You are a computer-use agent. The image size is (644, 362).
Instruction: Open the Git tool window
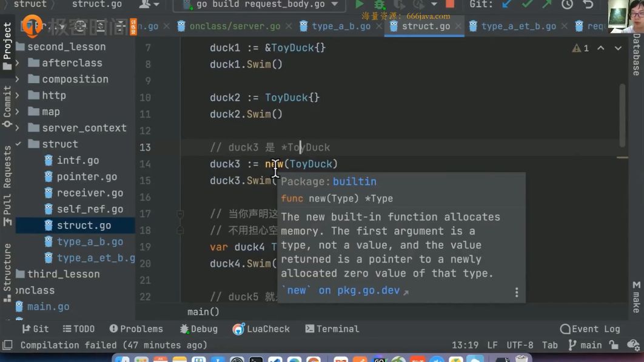pos(35,329)
